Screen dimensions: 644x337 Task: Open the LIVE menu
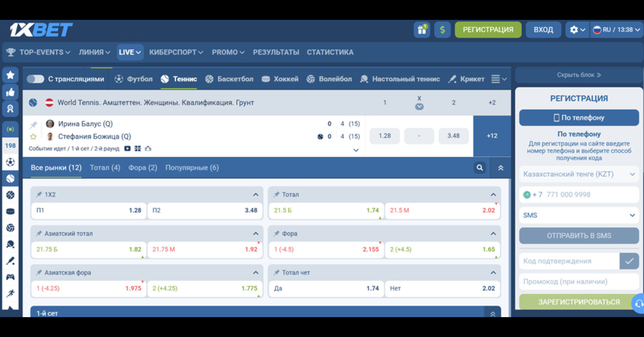coord(130,52)
